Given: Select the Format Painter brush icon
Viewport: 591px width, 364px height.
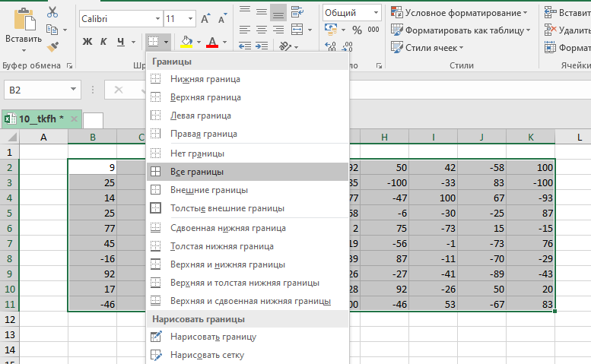Looking at the screenshot, I should click(x=52, y=46).
